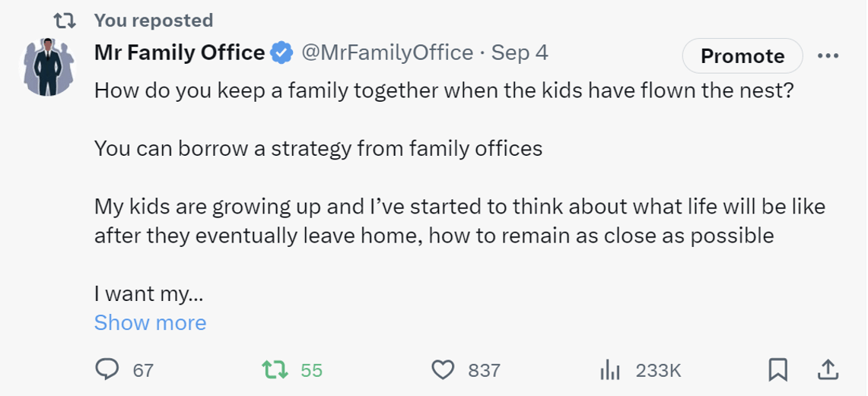868x396 pixels.
Task: Bookmark this post
Action: point(777,370)
